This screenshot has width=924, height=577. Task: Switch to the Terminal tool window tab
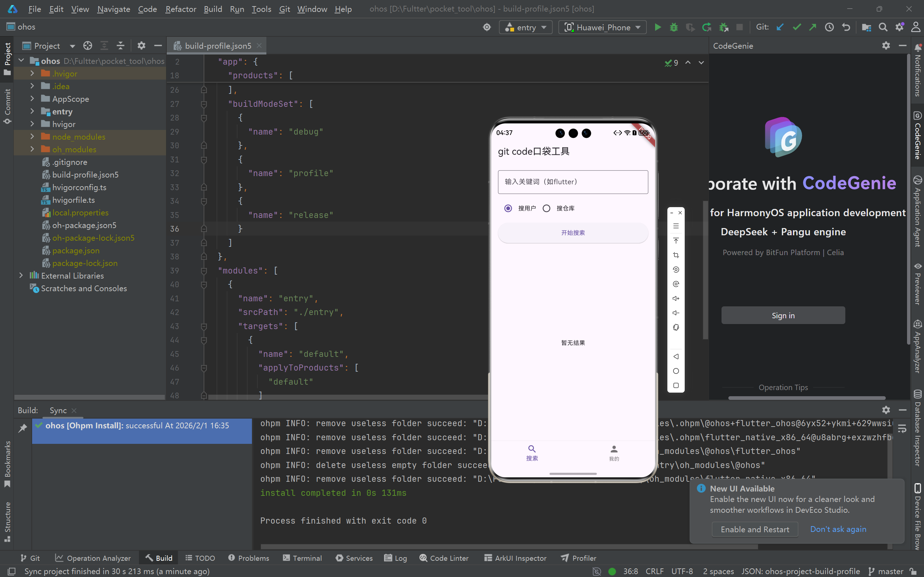[x=302, y=558]
